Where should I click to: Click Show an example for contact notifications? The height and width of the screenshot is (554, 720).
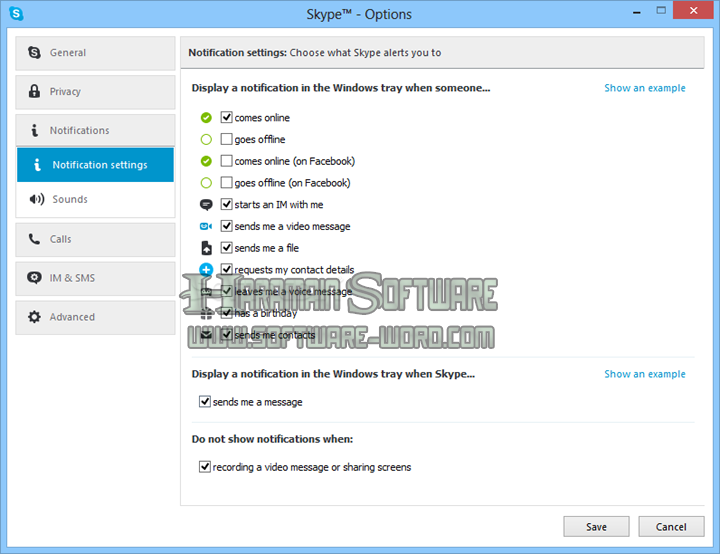coord(645,88)
